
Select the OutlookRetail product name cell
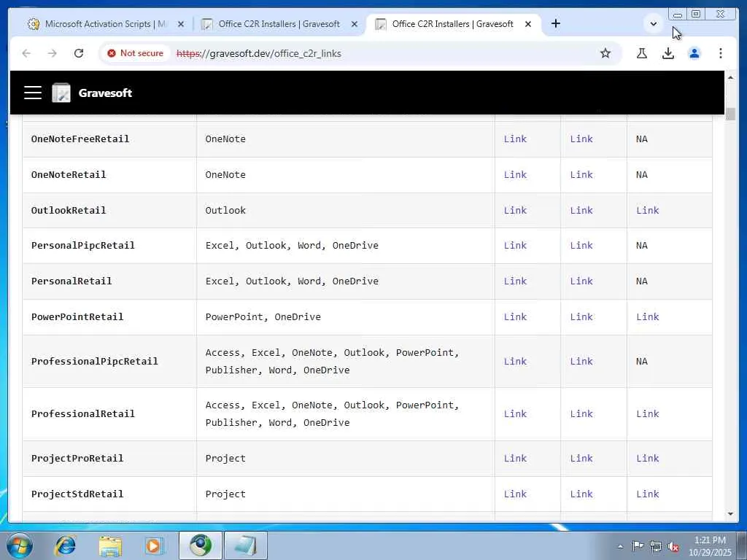(x=109, y=211)
